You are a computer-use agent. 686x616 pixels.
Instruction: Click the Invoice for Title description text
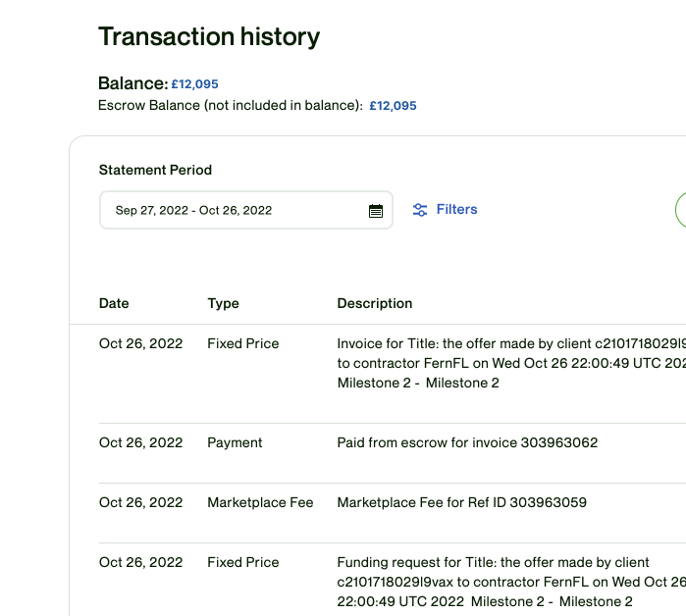511,363
